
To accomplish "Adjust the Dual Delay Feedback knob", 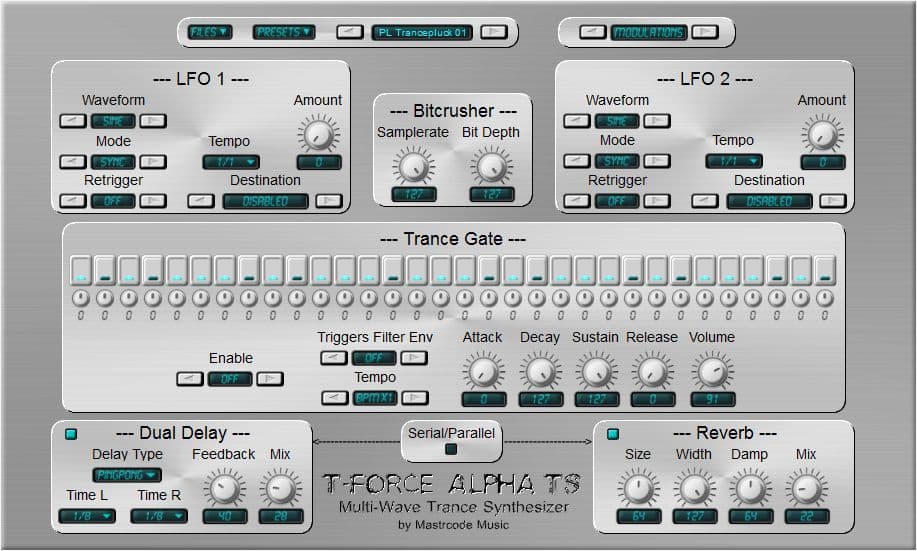I will pyautogui.click(x=225, y=489).
